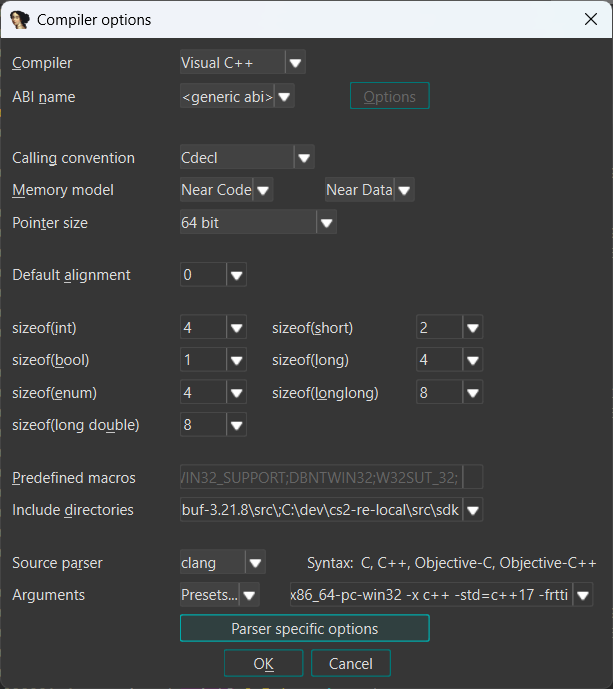Click the Predefined macros text field
Screen dimensions: 613x689
tap(321, 477)
